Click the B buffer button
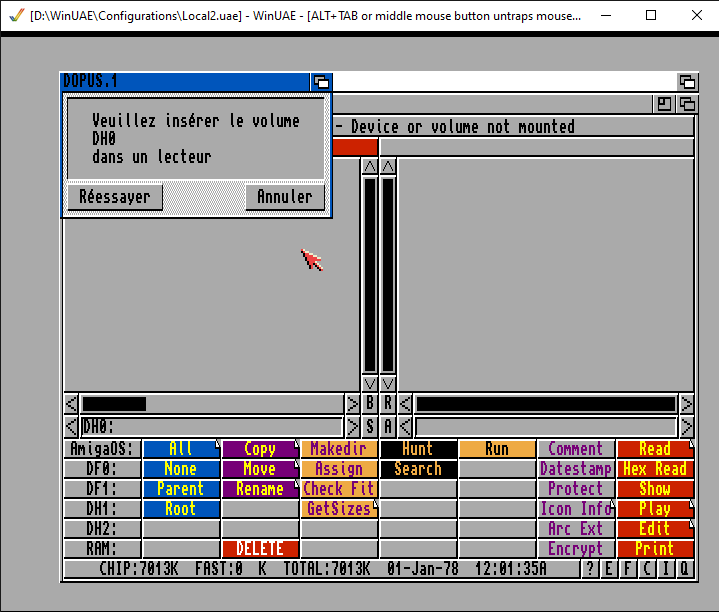Screen dimensions: 719x612 370,404
